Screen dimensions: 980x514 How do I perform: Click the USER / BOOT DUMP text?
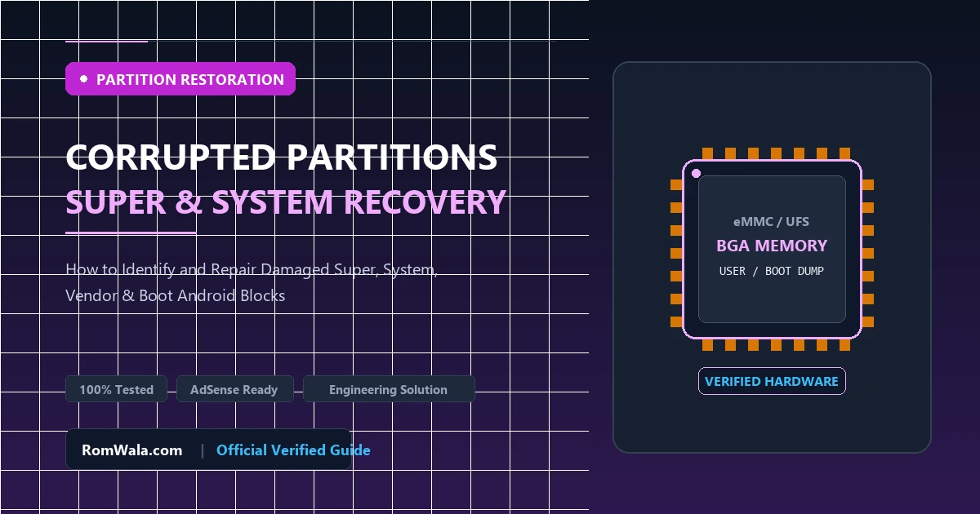772,271
